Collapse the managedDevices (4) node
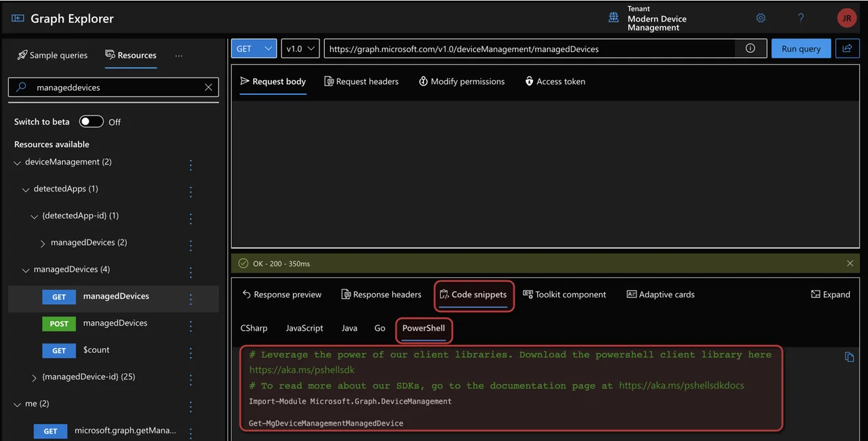The height and width of the screenshot is (441, 868). click(26, 270)
